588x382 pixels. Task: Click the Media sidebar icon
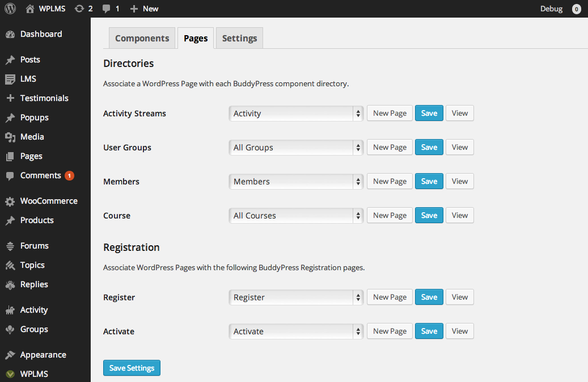coord(10,137)
